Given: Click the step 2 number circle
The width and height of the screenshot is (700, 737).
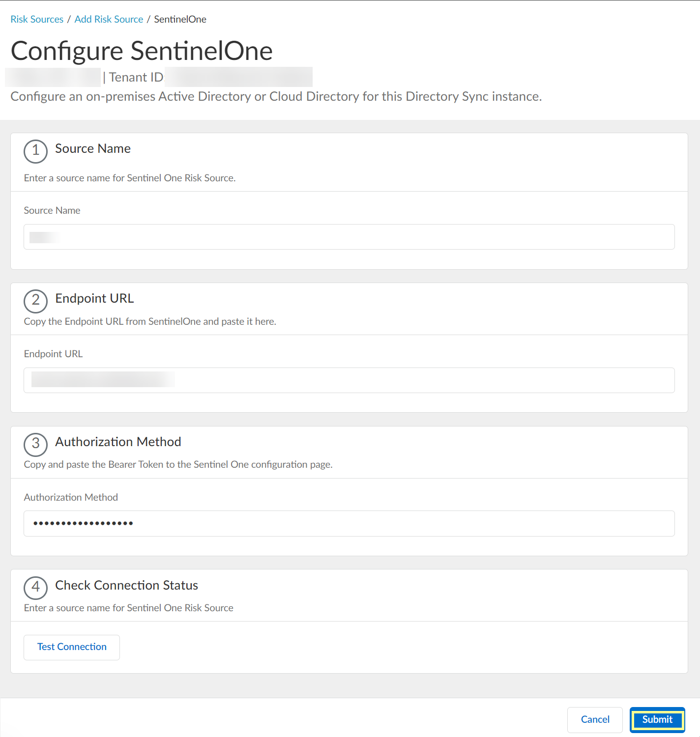Looking at the screenshot, I should pyautogui.click(x=35, y=301).
